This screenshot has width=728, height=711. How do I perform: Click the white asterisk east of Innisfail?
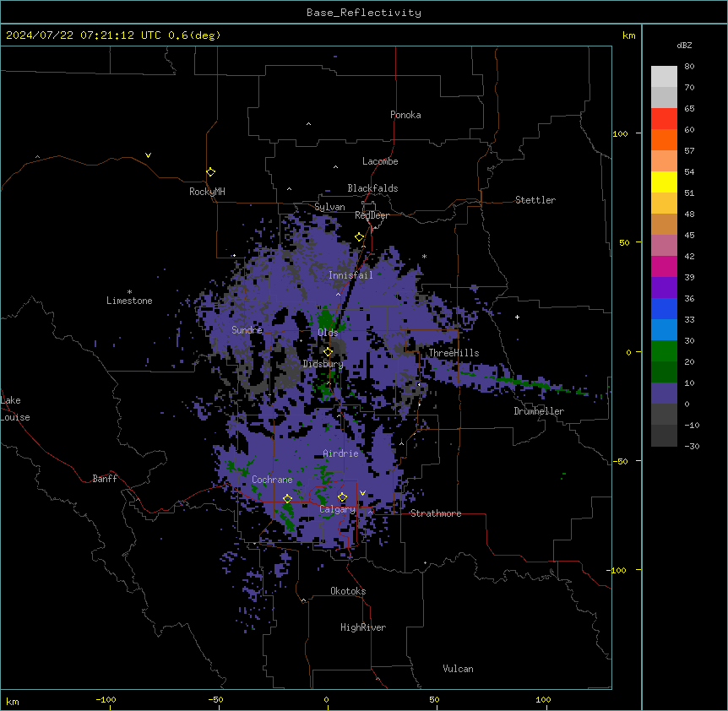pos(424,256)
